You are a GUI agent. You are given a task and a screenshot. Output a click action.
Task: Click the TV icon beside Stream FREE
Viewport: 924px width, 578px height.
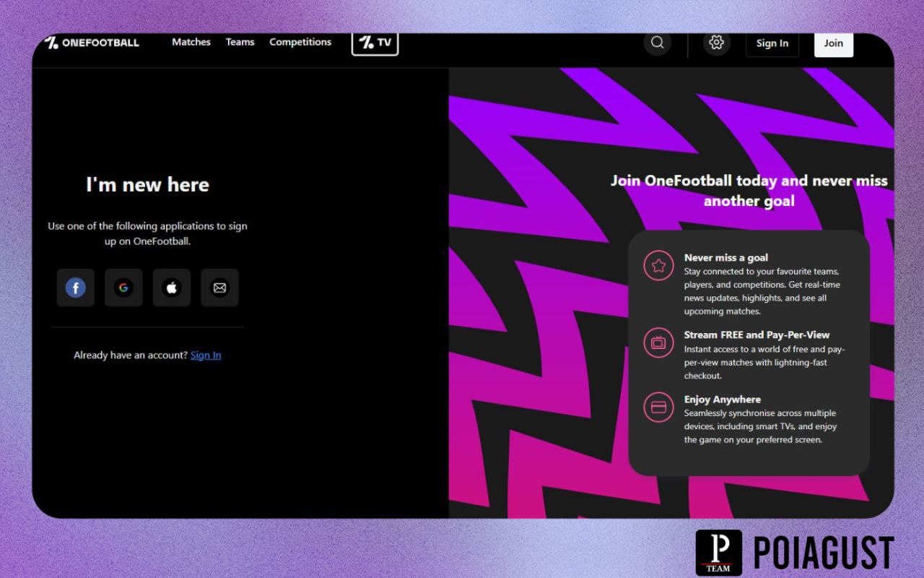658,342
